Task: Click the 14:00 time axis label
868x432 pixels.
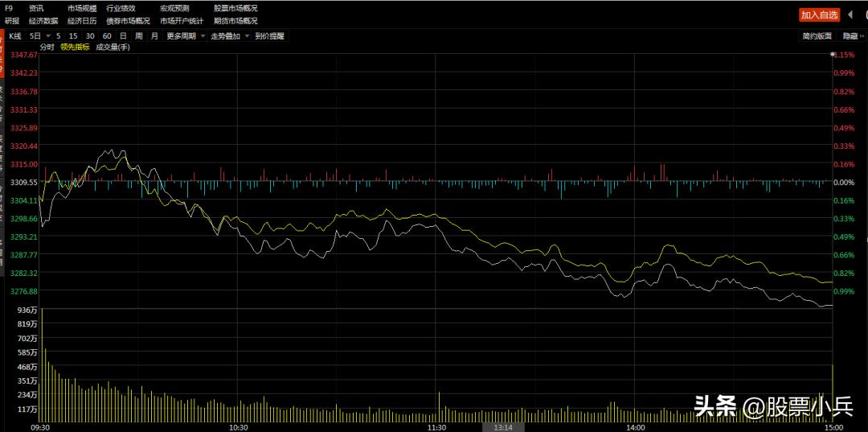Action: coord(635,427)
